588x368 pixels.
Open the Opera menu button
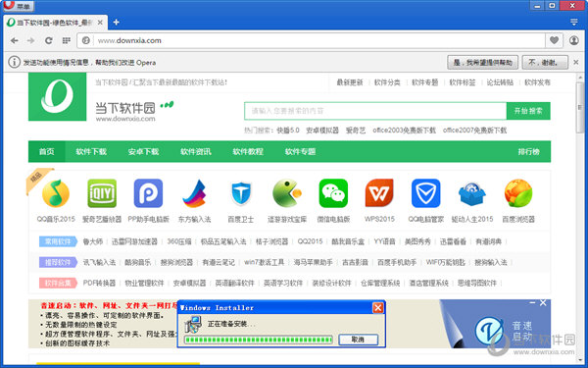pyautogui.click(x=18, y=5)
